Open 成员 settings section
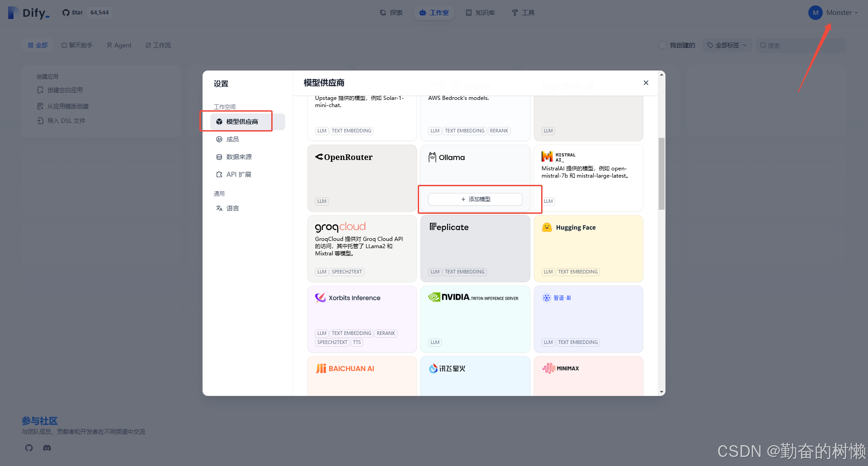Screen dimensions: 868x466 point(247,139)
